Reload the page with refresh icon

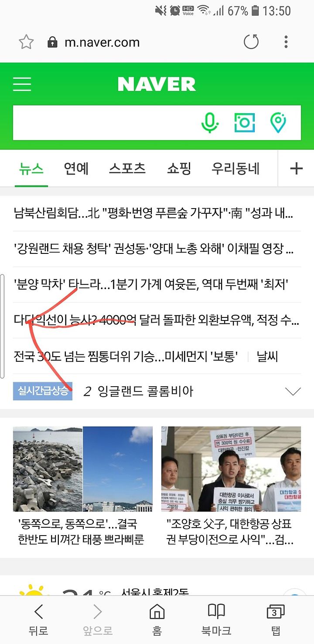(251, 42)
